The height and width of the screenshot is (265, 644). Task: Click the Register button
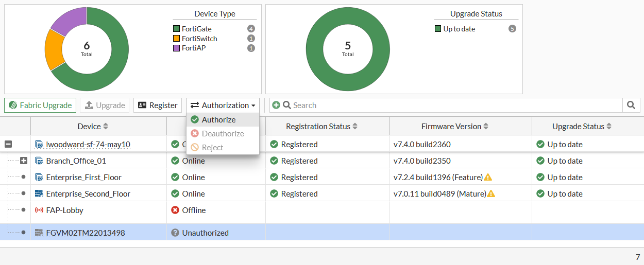click(x=158, y=105)
